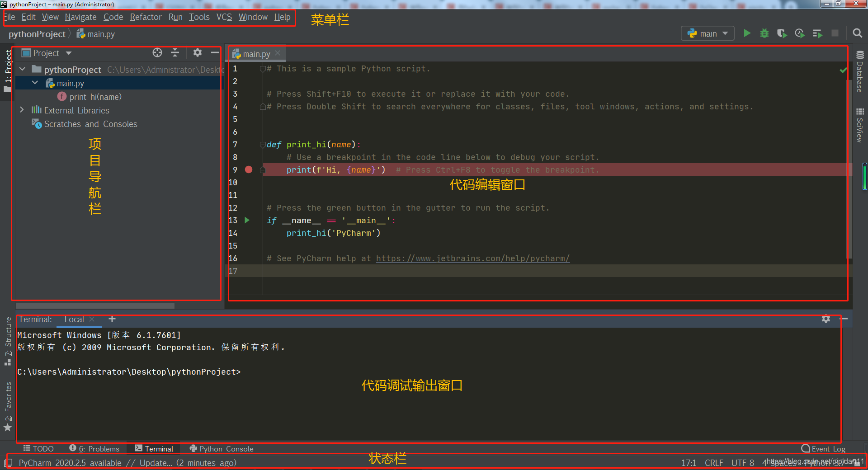Open Search Everywhere magnifier icon
The width and height of the screenshot is (868, 470).
click(857, 33)
